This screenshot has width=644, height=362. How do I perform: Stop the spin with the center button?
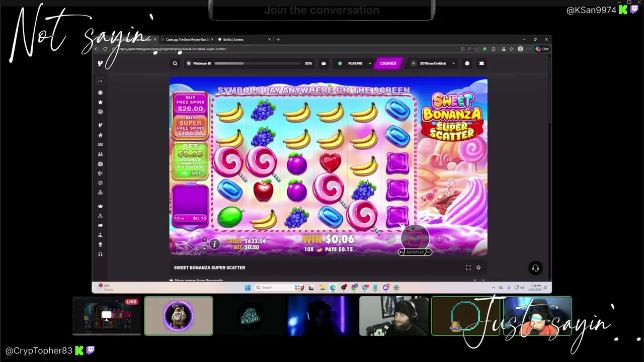(x=415, y=239)
